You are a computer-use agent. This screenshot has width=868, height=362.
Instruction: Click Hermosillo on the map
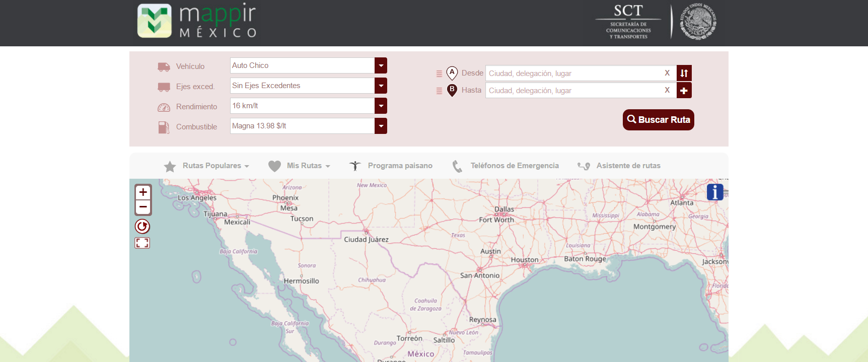click(301, 281)
